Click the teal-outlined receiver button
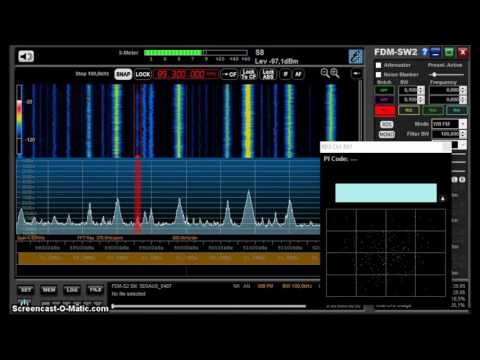This screenshot has height=360, width=480. 456,110
